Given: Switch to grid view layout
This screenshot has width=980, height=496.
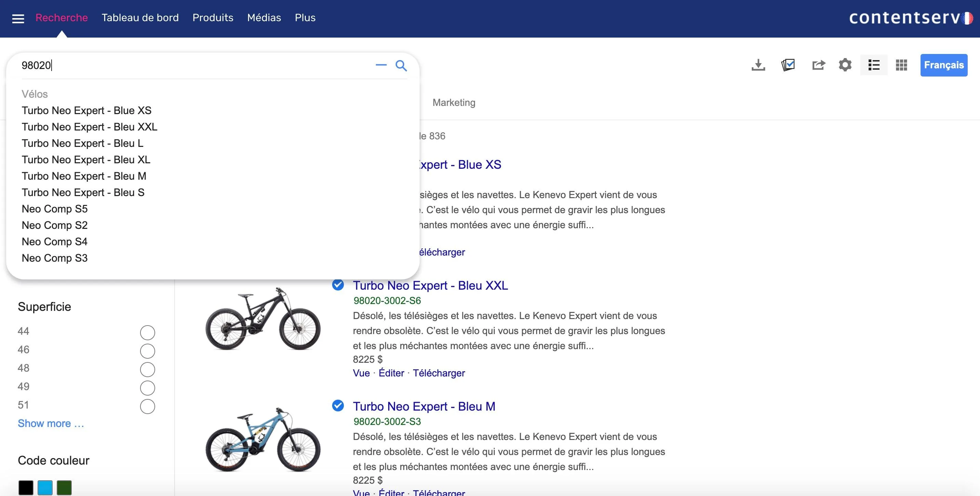Looking at the screenshot, I should pos(901,65).
